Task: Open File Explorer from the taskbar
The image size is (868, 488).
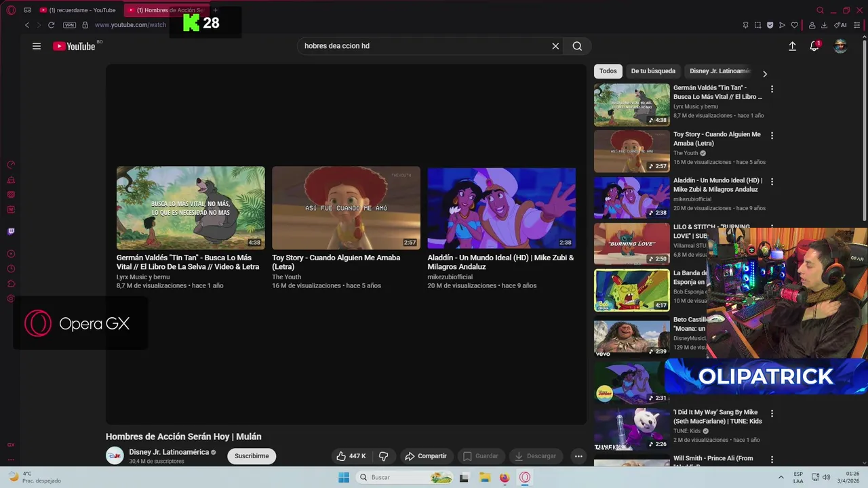Action: pos(485,477)
